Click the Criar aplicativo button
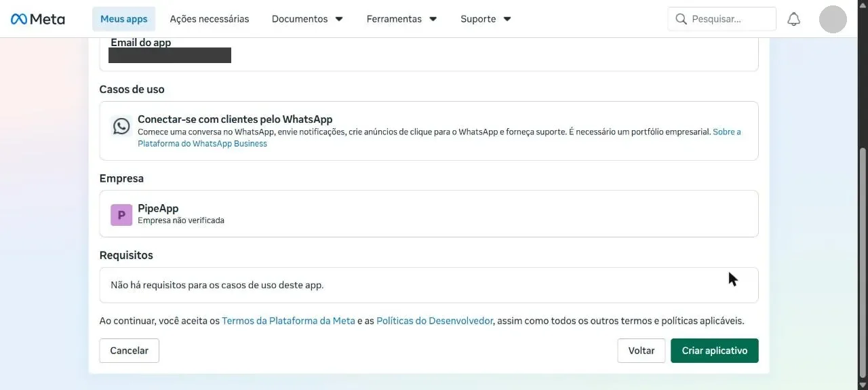The image size is (868, 390). 715,351
